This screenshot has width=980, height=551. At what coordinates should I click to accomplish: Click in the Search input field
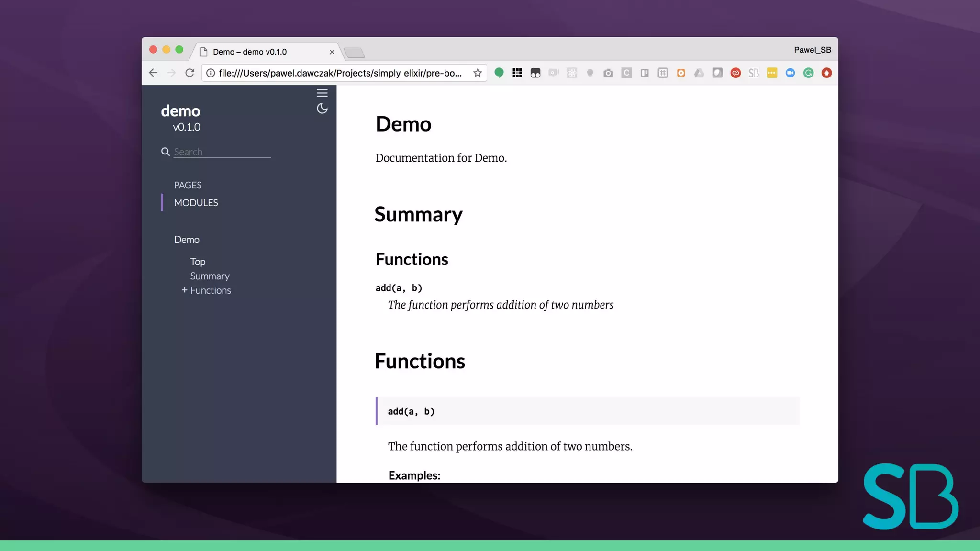222,152
